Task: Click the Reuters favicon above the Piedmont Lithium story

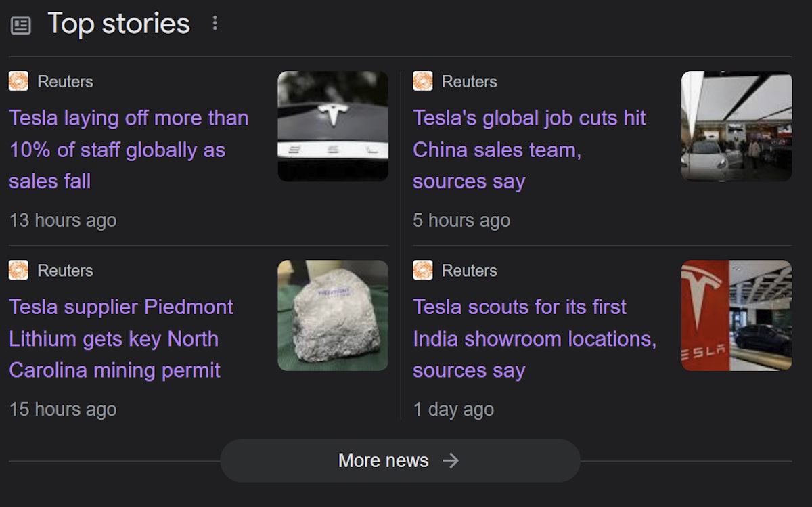Action: pyautogui.click(x=18, y=270)
